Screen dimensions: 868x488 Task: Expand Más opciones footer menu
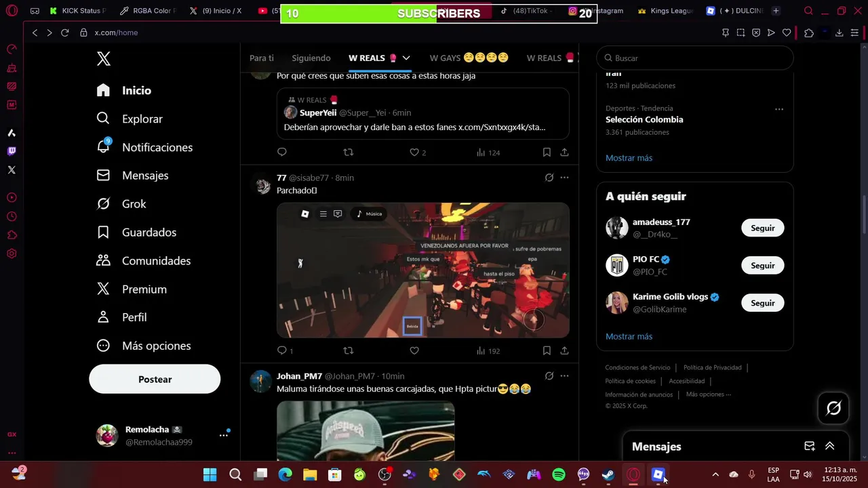[708, 394]
